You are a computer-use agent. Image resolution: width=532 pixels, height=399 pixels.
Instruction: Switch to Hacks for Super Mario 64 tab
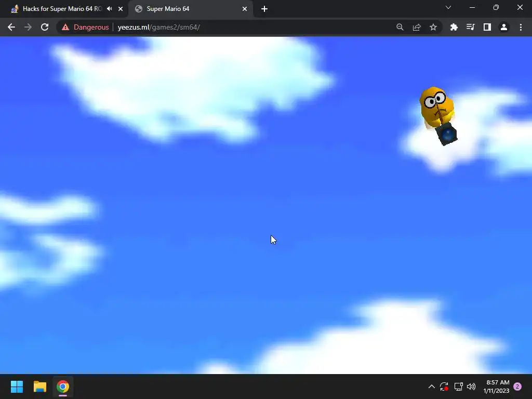[x=62, y=9]
